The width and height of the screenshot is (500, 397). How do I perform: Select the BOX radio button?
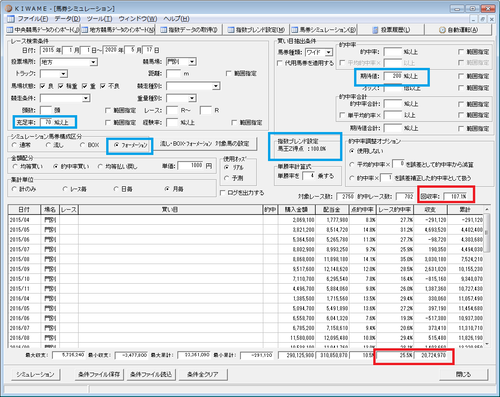pyautogui.click(x=83, y=145)
